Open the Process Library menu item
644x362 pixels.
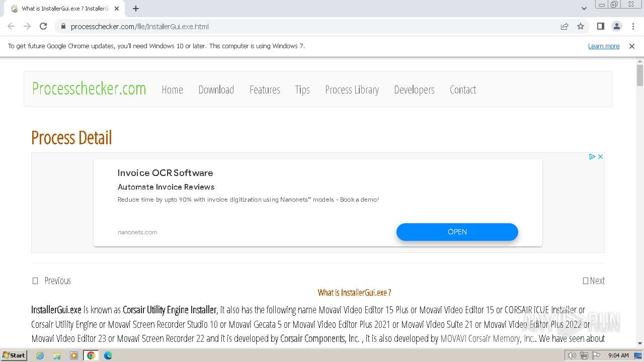(x=352, y=89)
